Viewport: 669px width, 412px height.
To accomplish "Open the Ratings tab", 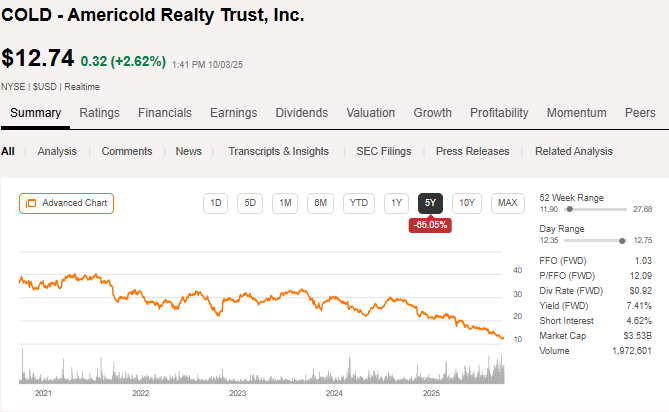I will (x=99, y=113).
